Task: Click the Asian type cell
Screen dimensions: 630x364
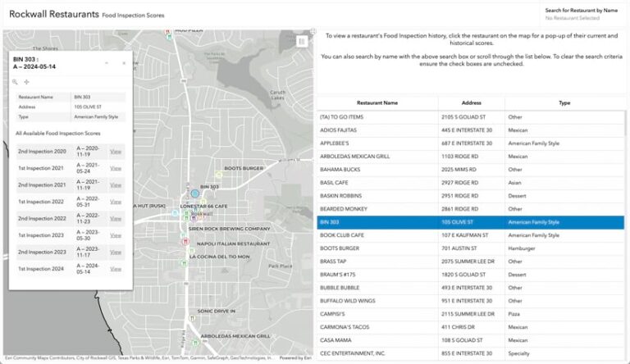Action: pos(514,182)
